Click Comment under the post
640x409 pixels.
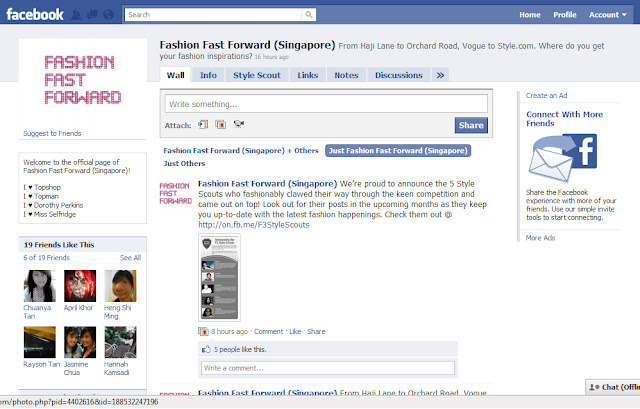[x=269, y=331]
